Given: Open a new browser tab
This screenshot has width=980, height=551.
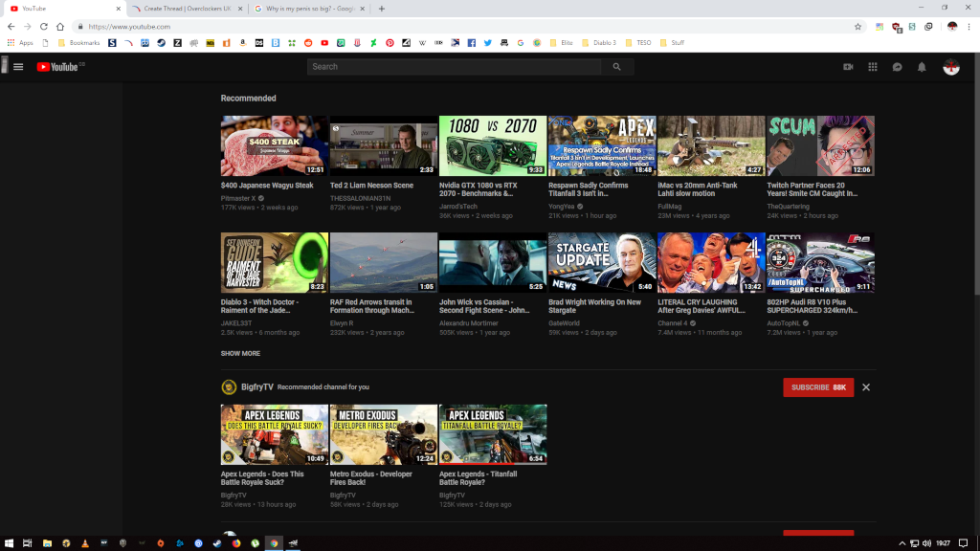Looking at the screenshot, I should tap(381, 9).
